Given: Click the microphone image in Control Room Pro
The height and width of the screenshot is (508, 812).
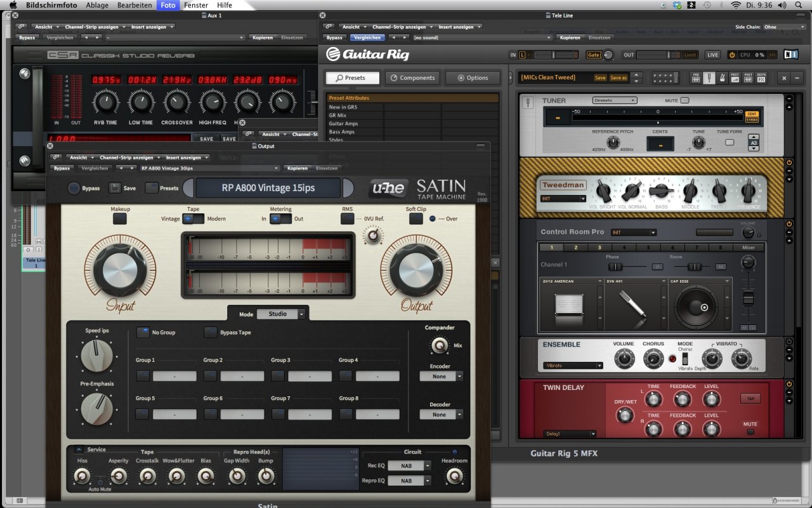Looking at the screenshot, I should [x=632, y=305].
